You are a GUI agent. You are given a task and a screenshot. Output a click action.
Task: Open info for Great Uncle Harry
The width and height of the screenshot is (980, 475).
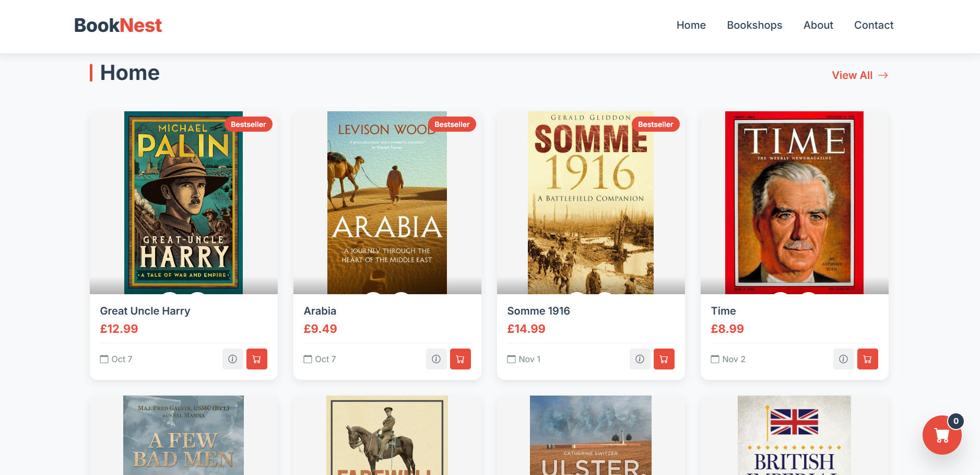coord(233,359)
